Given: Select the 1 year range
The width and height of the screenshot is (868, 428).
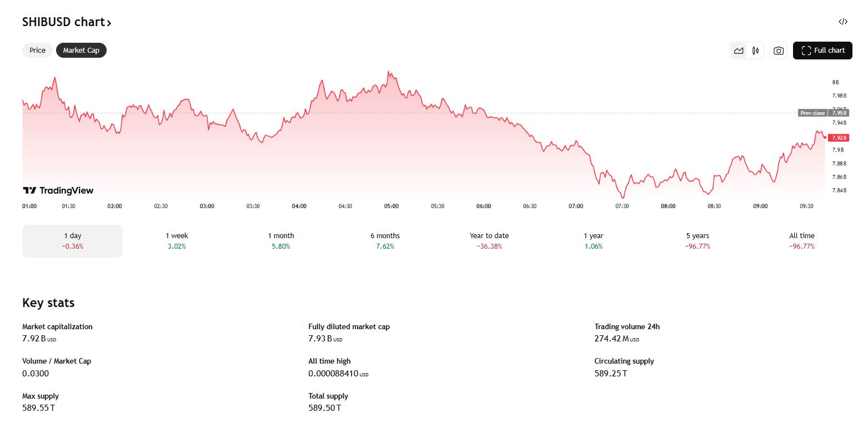Looking at the screenshot, I should 593,241.
